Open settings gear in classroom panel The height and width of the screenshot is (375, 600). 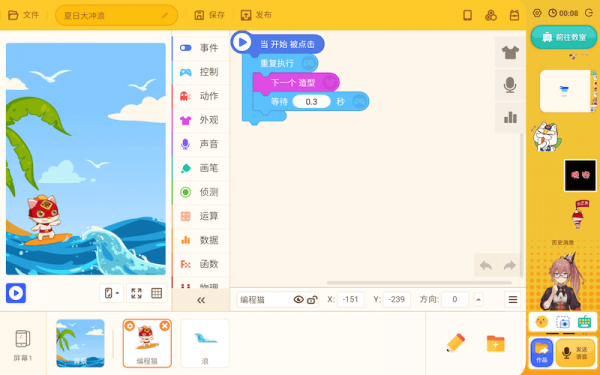[x=537, y=13]
